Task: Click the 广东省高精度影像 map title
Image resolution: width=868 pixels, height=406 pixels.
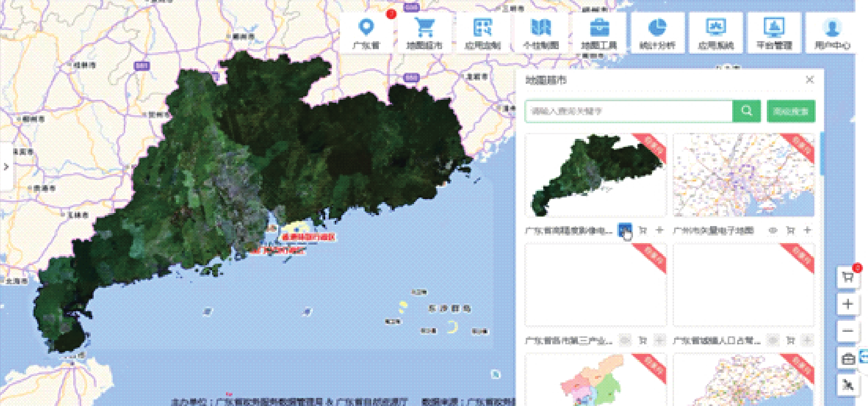Action: coord(568,231)
